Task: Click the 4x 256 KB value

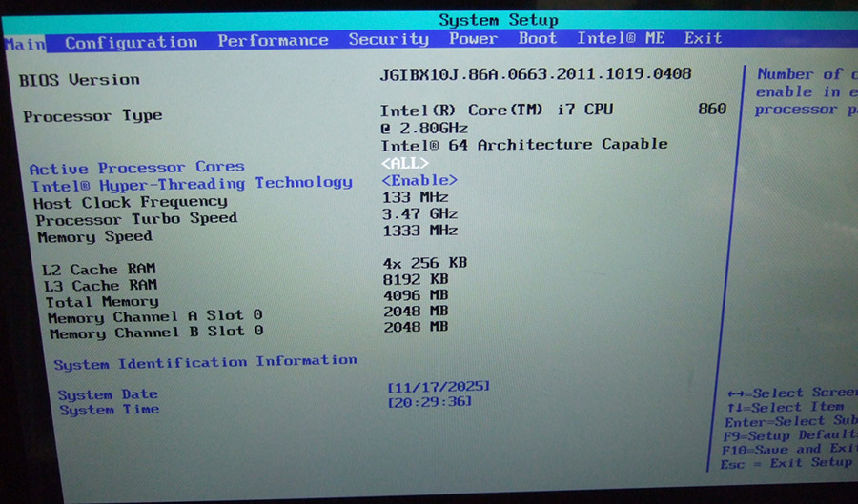Action: pyautogui.click(x=424, y=263)
